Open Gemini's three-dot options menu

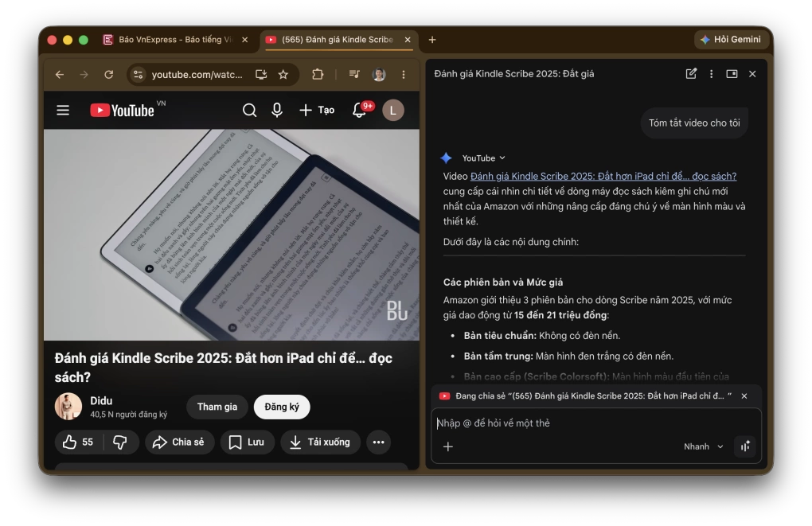(x=711, y=73)
